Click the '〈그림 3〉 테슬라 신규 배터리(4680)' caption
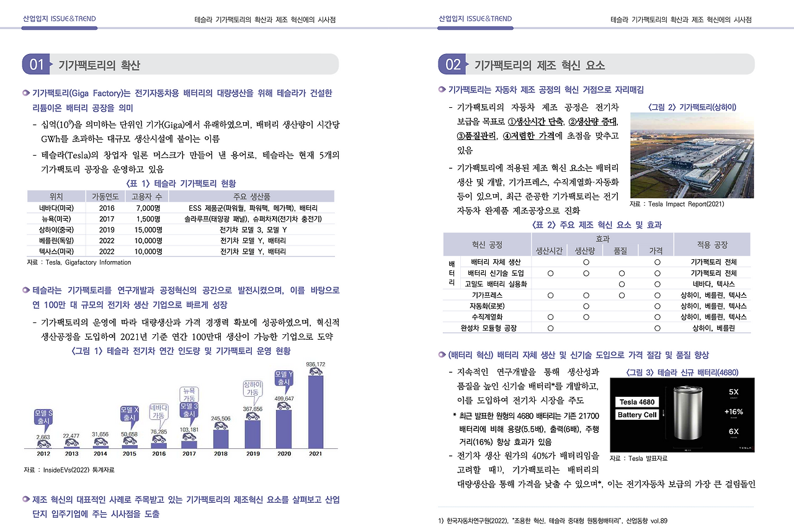 pos(682,372)
